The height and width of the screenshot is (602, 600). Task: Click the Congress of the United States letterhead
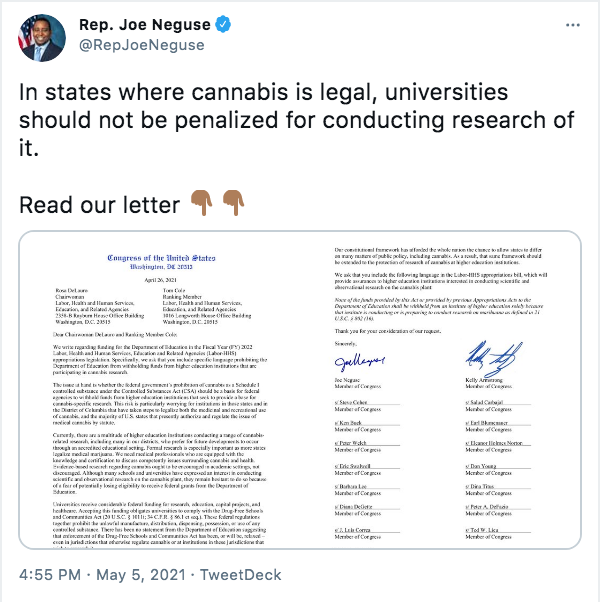[x=161, y=261]
